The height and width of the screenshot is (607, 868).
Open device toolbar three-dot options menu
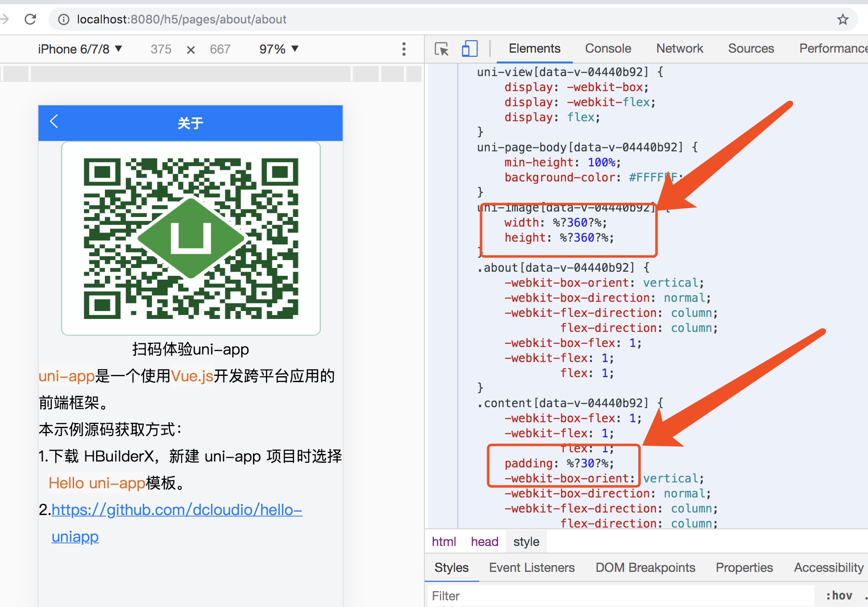coord(403,49)
